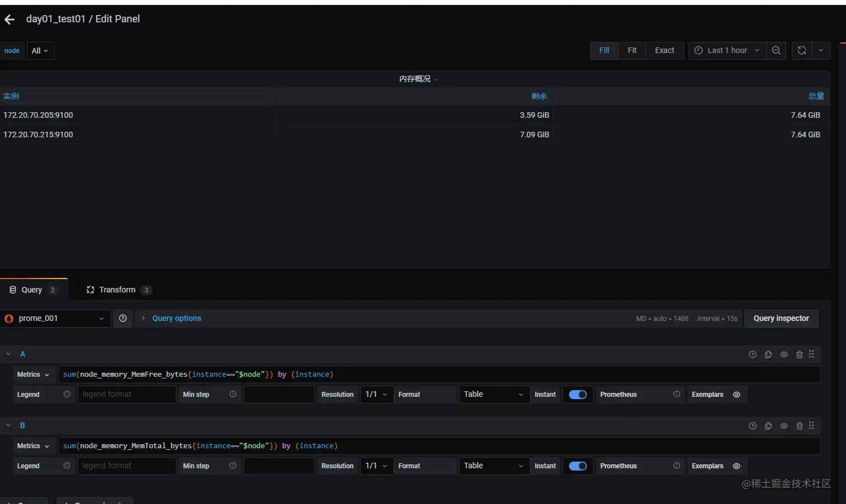Open Metrics browser for query A
Viewport: 846px width, 504px height.
34,375
